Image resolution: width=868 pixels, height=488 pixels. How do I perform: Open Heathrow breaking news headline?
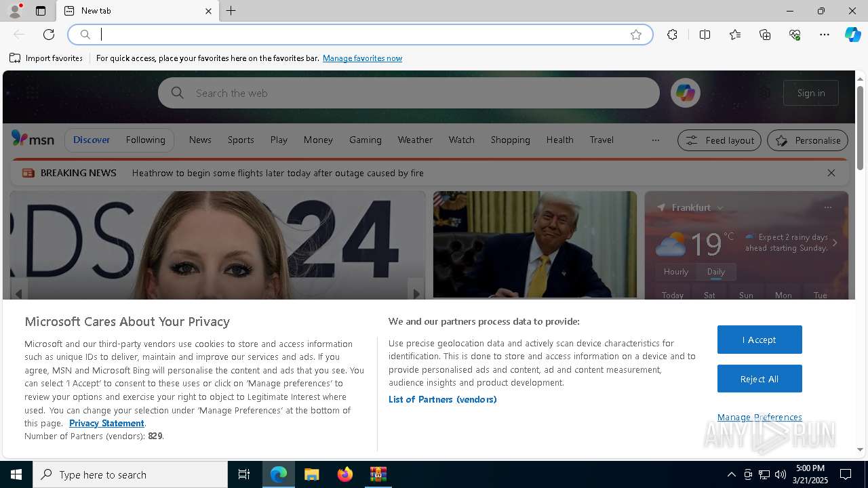point(278,173)
